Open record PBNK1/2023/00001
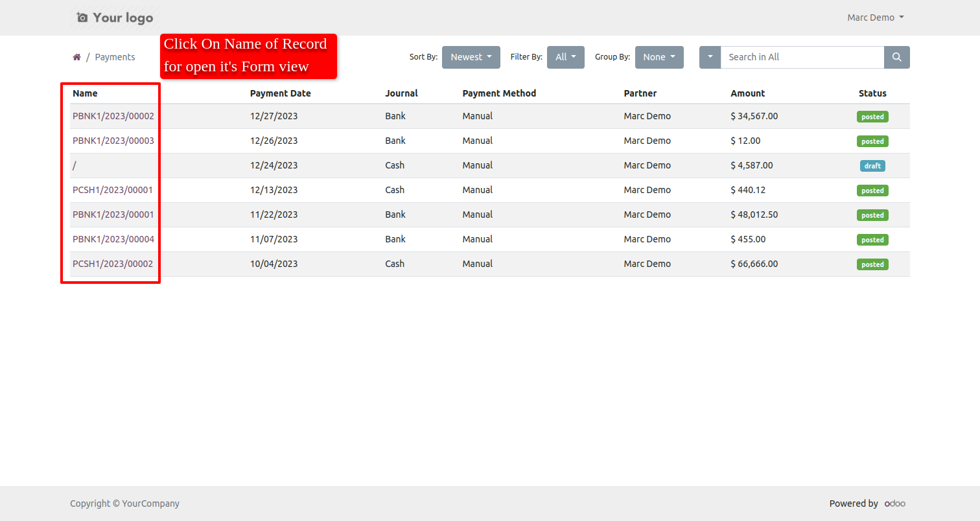This screenshot has width=980, height=521. (x=113, y=214)
